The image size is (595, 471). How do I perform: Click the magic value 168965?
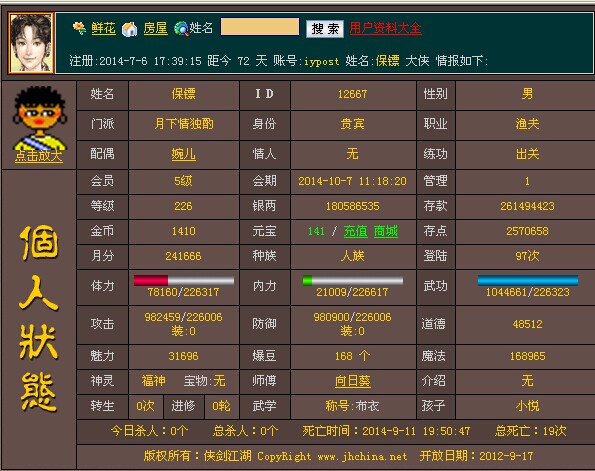tap(527, 356)
